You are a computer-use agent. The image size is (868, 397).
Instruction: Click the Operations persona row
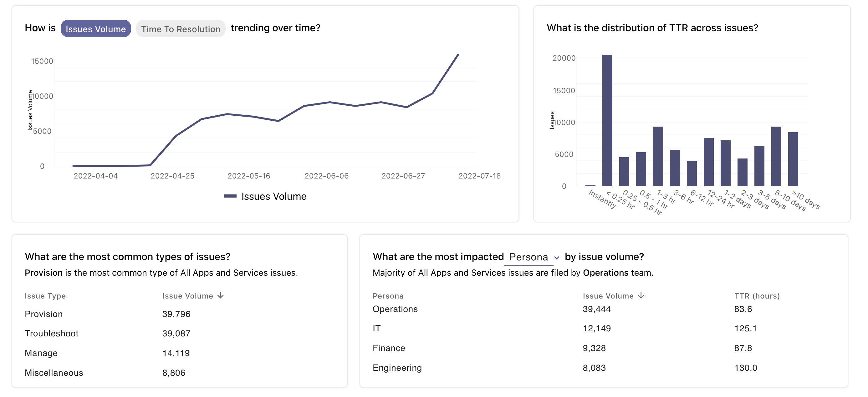pos(395,309)
